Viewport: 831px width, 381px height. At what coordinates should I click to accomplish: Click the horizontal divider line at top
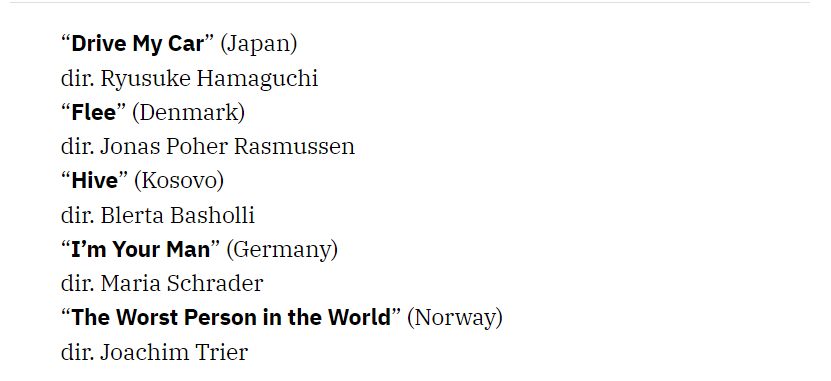click(x=410, y=3)
